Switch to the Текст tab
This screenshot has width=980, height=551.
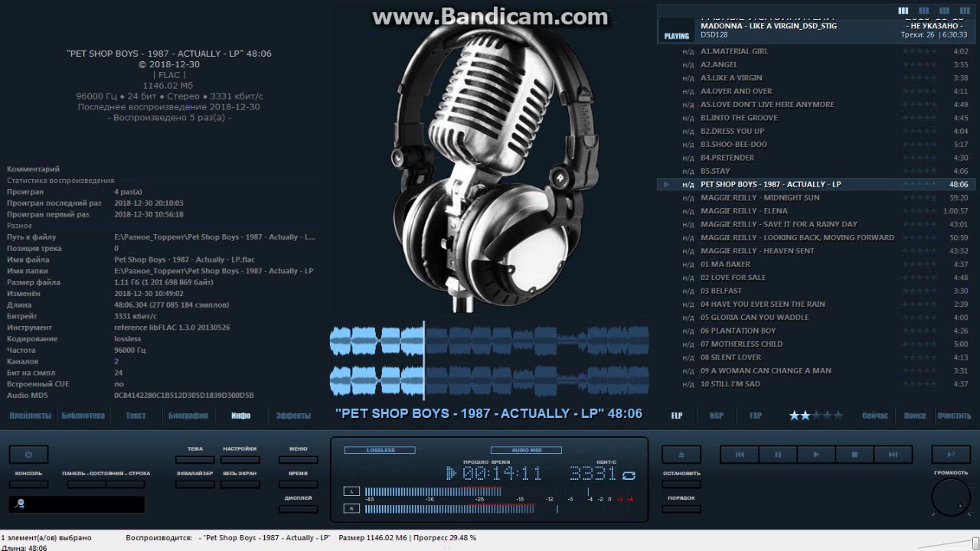coord(136,416)
